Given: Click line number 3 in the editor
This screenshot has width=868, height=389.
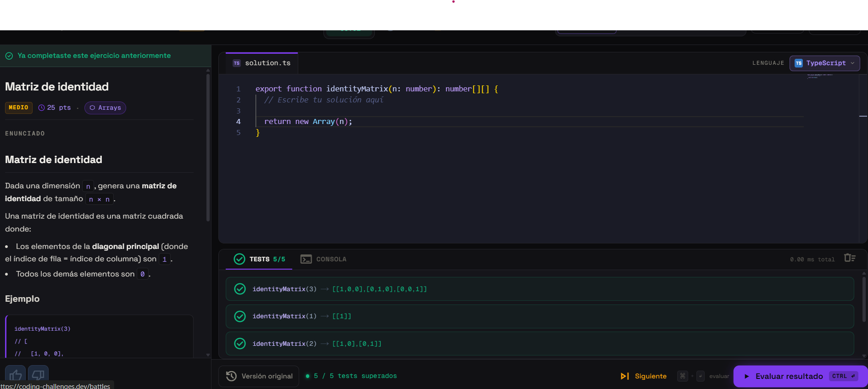Looking at the screenshot, I should click(x=239, y=111).
